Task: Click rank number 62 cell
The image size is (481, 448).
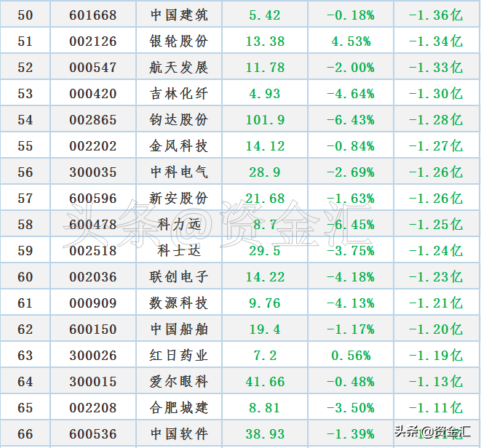Action: (25, 329)
